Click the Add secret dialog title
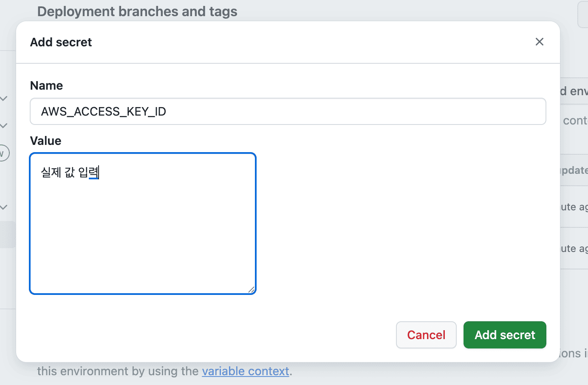This screenshot has height=385, width=588. [x=61, y=42]
